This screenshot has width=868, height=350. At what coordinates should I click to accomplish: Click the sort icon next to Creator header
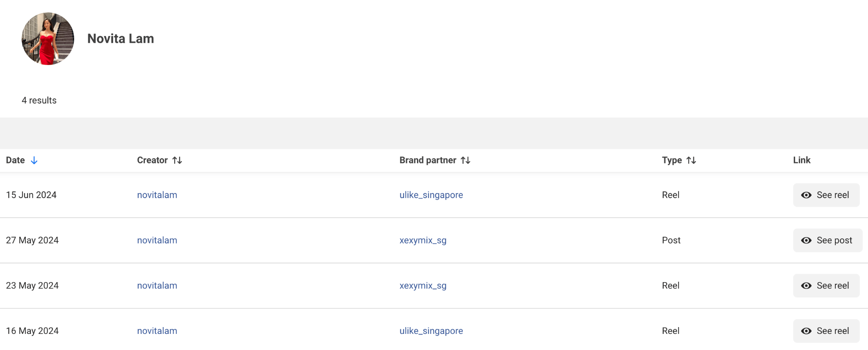pyautogui.click(x=178, y=160)
